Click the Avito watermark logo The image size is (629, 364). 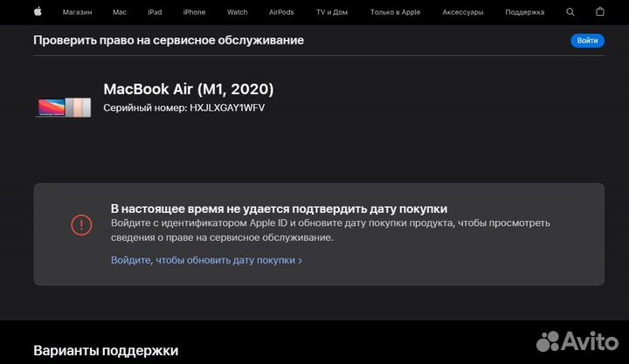[x=576, y=340]
